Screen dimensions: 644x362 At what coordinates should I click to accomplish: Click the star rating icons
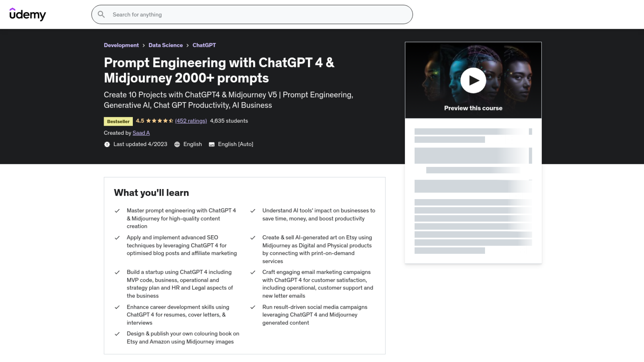(160, 121)
